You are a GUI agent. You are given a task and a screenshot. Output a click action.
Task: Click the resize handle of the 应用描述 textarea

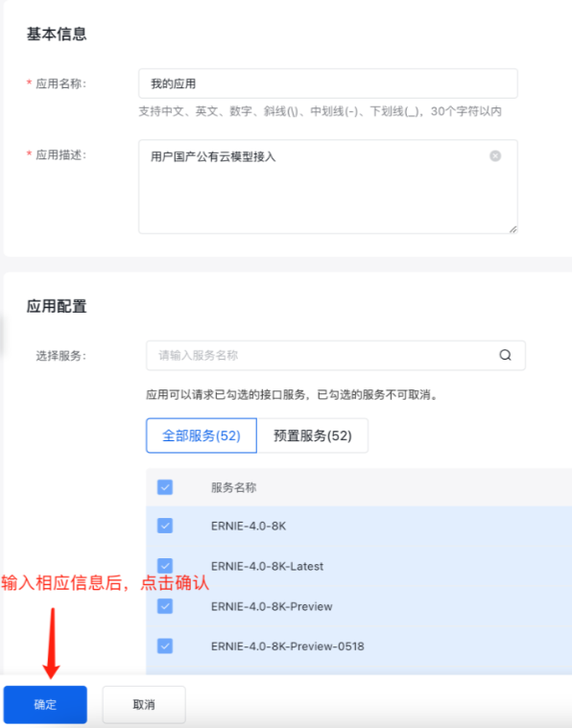click(512, 229)
